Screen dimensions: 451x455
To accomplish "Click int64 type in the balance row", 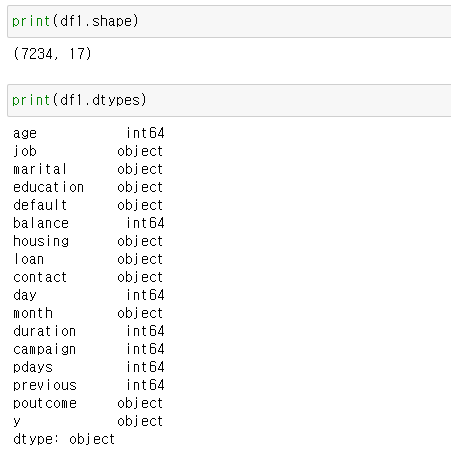I will [145, 223].
